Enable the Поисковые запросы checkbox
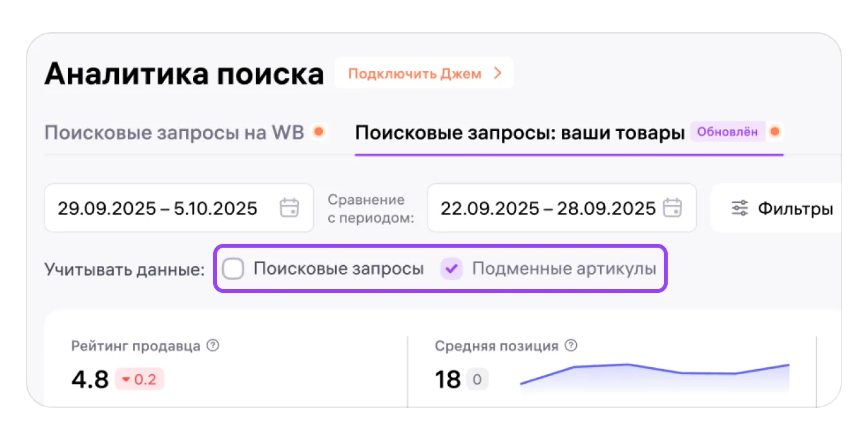This screenshot has width=868, height=440. pyautogui.click(x=233, y=269)
